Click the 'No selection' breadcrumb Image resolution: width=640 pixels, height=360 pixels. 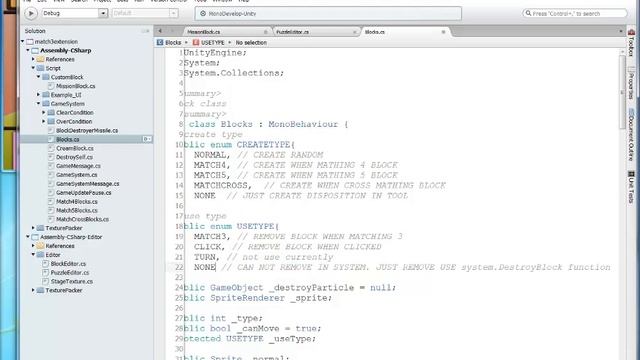tap(251, 42)
